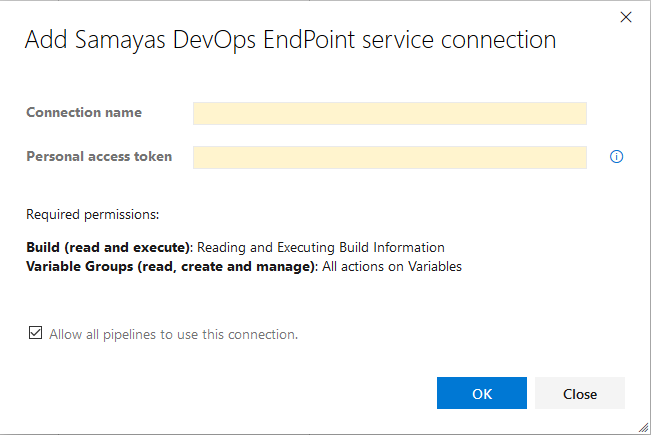Click the 'Allow all pipelines to use this connection' label
This screenshot has height=435, width=652.
click(x=173, y=334)
